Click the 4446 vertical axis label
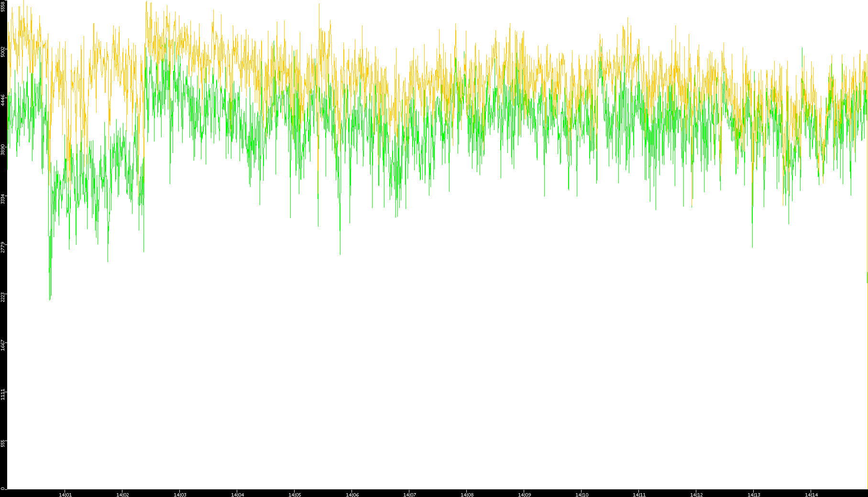 3,100
